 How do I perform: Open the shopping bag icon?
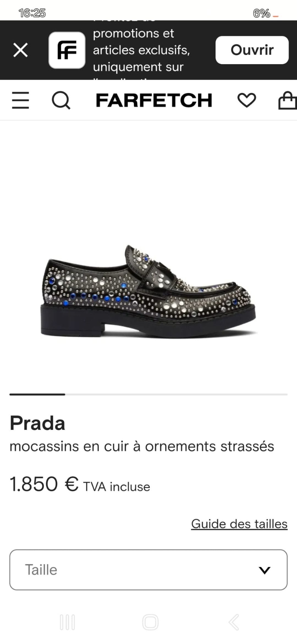288,100
